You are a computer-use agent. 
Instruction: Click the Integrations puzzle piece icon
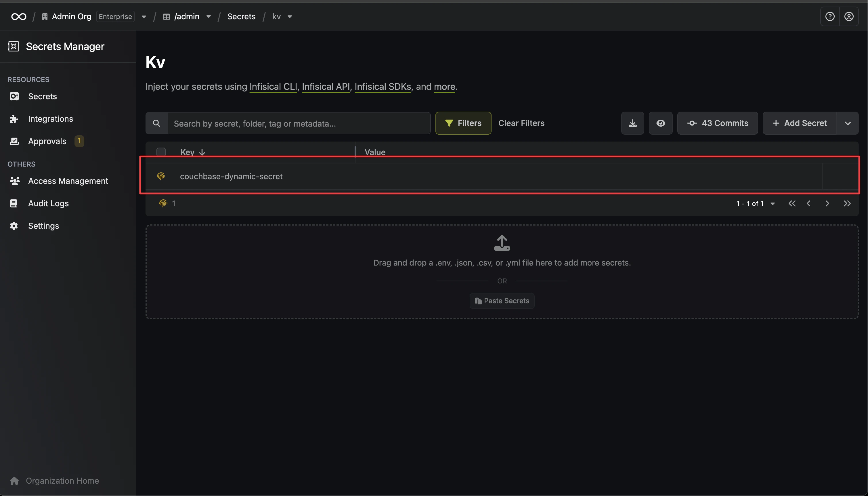coord(14,119)
